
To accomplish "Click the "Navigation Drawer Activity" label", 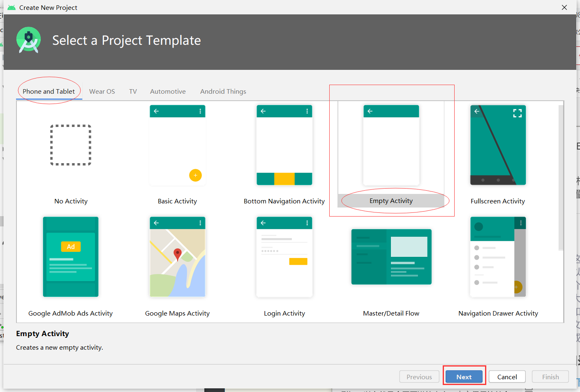I will pyautogui.click(x=498, y=313).
